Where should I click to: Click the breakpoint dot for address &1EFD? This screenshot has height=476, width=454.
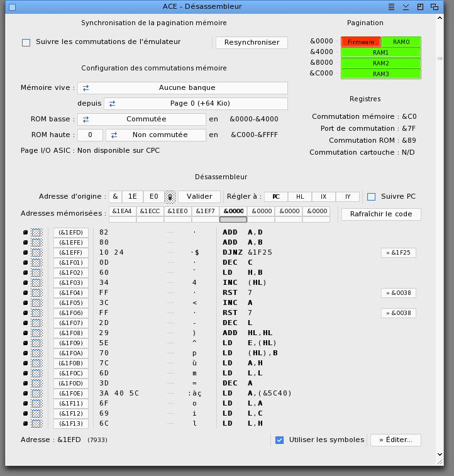pyautogui.click(x=26, y=233)
